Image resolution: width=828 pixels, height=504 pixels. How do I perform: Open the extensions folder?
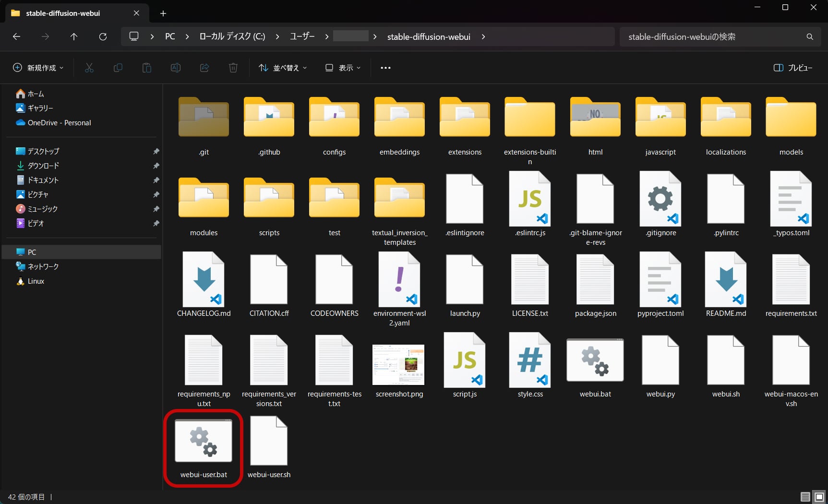pos(465,126)
